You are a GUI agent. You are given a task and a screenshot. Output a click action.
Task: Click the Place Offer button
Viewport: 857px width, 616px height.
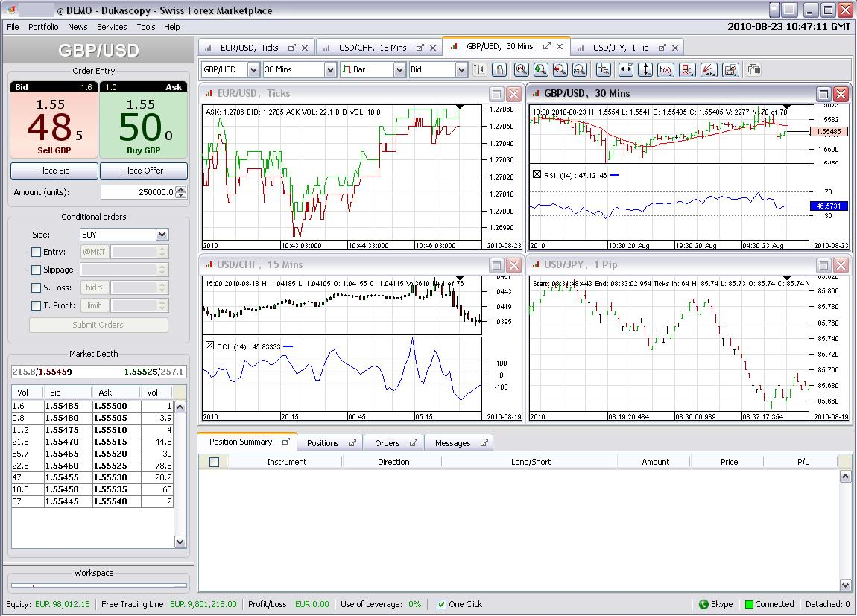(x=143, y=171)
